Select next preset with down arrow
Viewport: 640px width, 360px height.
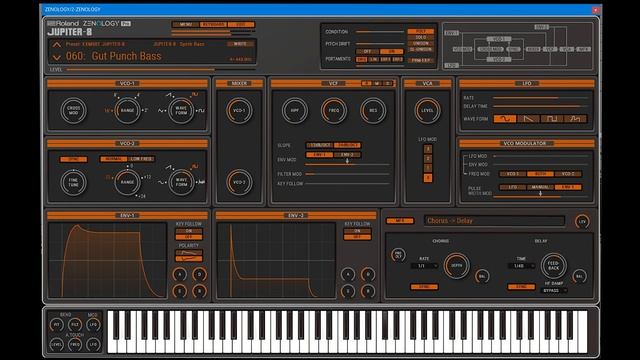[x=57, y=58]
